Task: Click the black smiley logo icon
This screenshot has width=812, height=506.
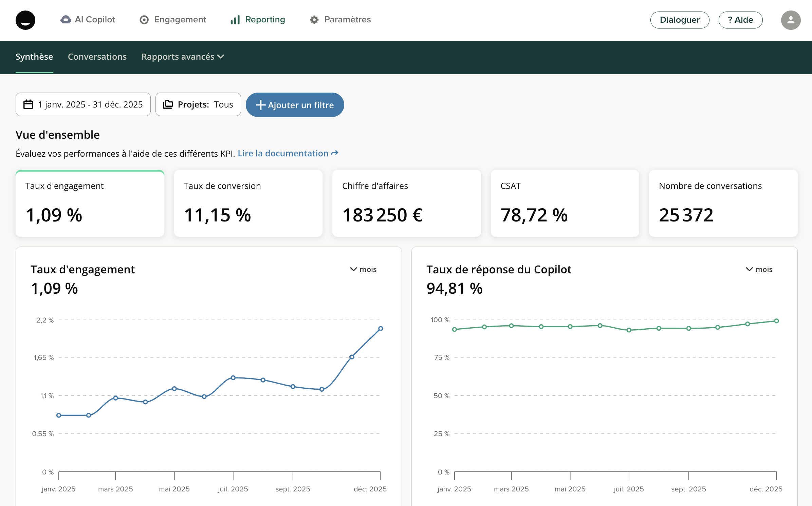Action: [x=25, y=20]
